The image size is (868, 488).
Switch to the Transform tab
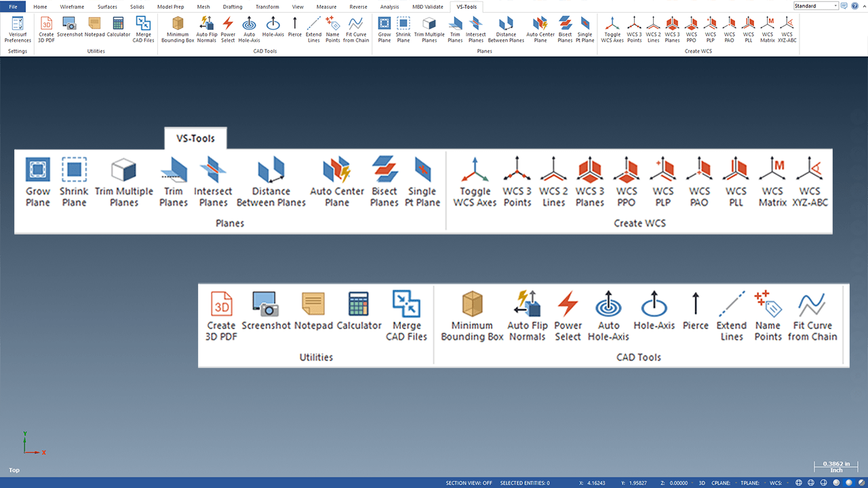[267, 7]
